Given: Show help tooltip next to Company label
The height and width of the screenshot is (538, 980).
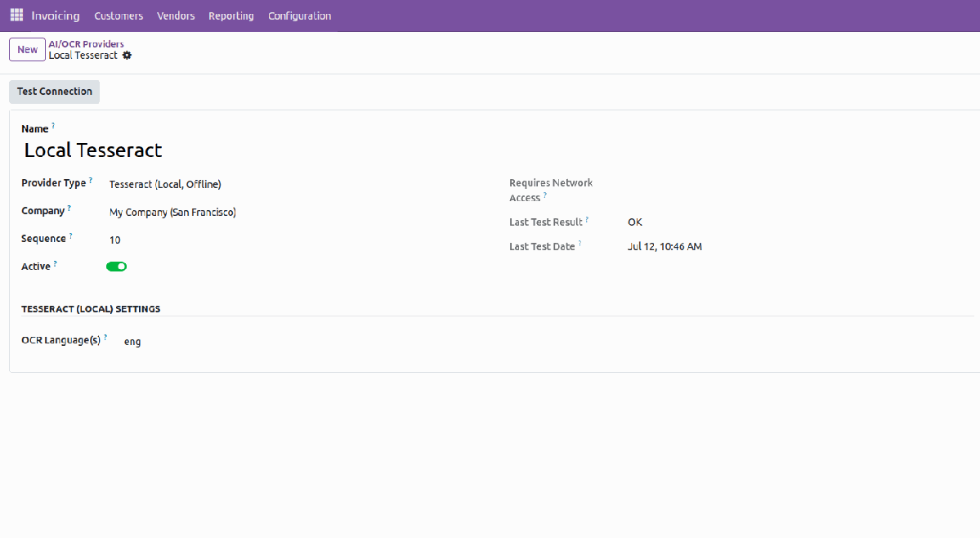Looking at the screenshot, I should coord(69,208).
